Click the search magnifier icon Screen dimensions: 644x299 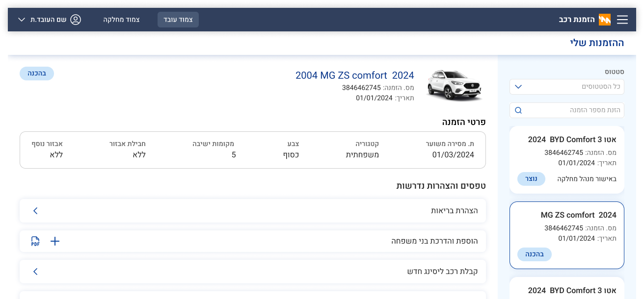pyautogui.click(x=518, y=110)
